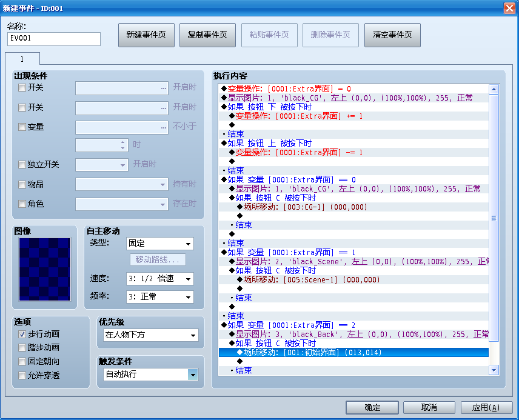Enable the 变量 condition checkbox
Viewport: 519px width, 420px height.
(22, 127)
